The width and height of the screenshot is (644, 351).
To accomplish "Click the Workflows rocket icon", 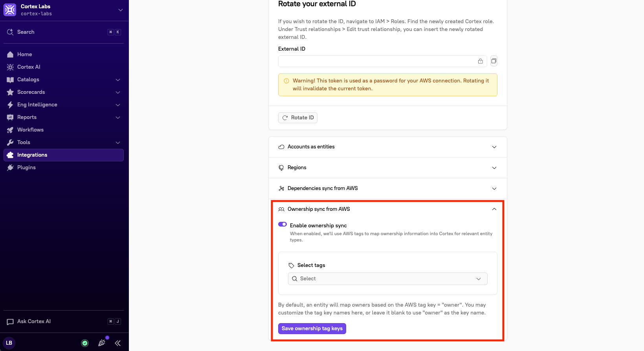I will 10,130.
